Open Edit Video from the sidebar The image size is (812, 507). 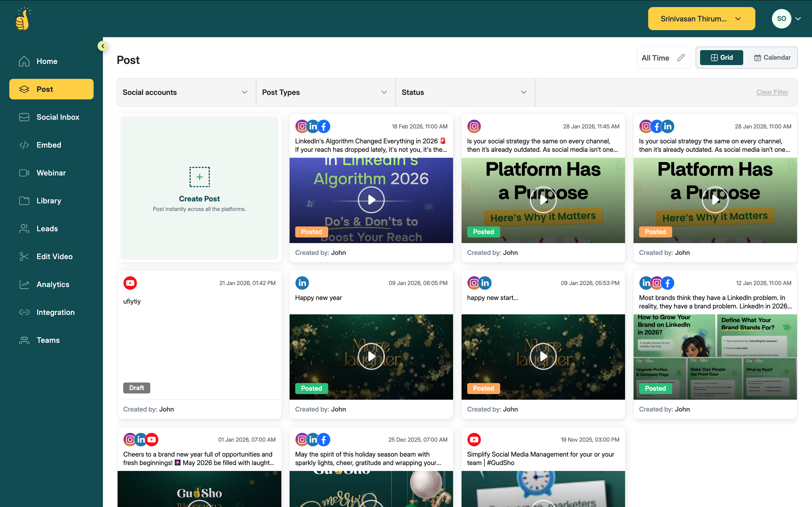pos(54,257)
